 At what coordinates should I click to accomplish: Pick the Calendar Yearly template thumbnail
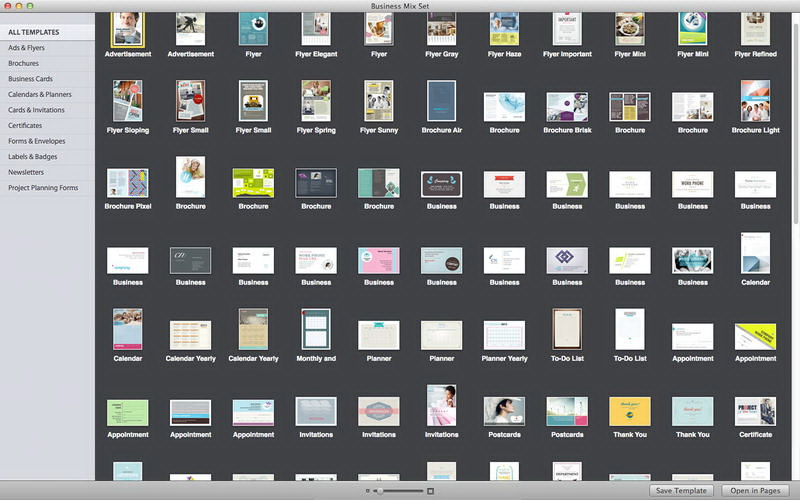190,335
